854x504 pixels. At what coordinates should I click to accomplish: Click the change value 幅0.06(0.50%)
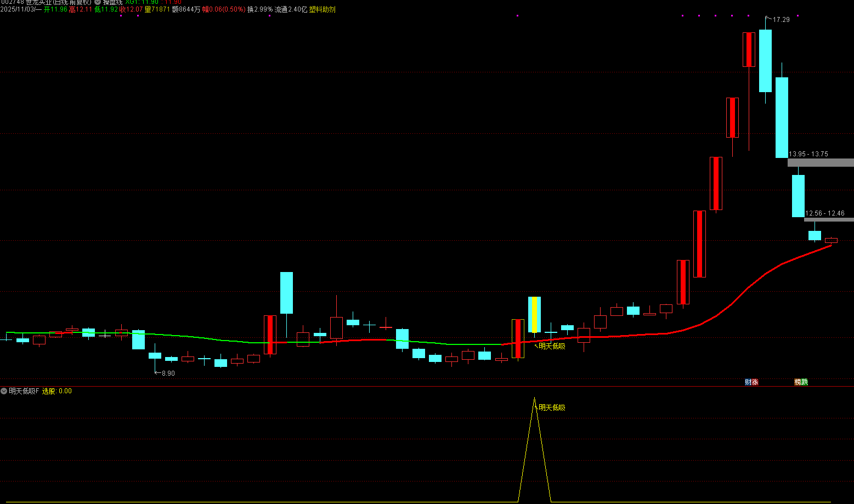pos(224,9)
